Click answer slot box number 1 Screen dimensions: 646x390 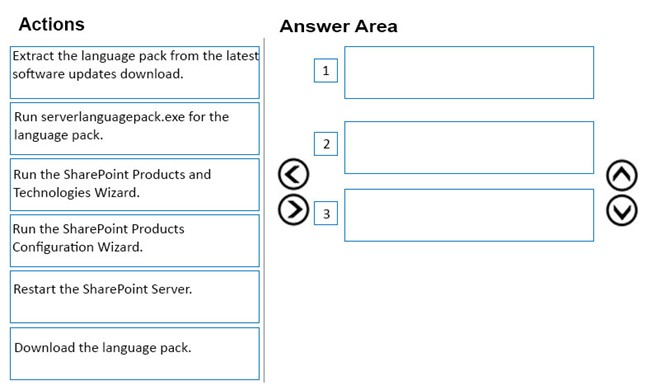click(x=469, y=72)
